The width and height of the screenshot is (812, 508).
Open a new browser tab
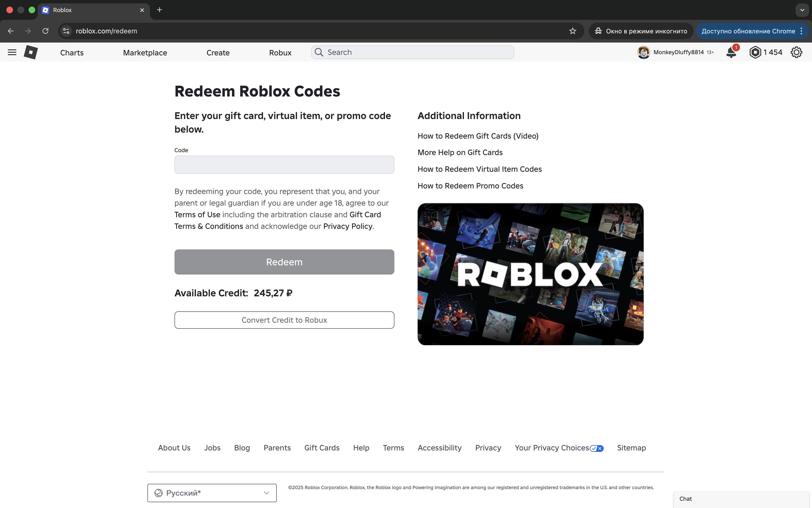159,10
